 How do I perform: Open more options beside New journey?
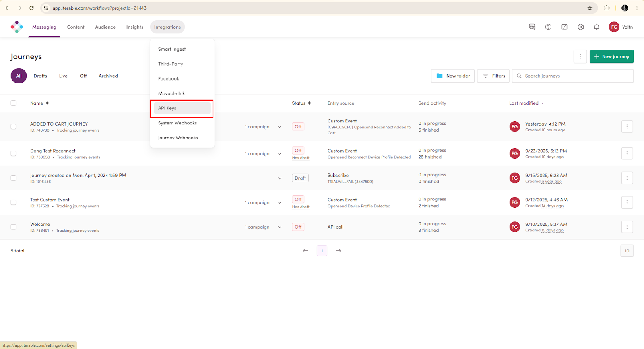tap(580, 57)
